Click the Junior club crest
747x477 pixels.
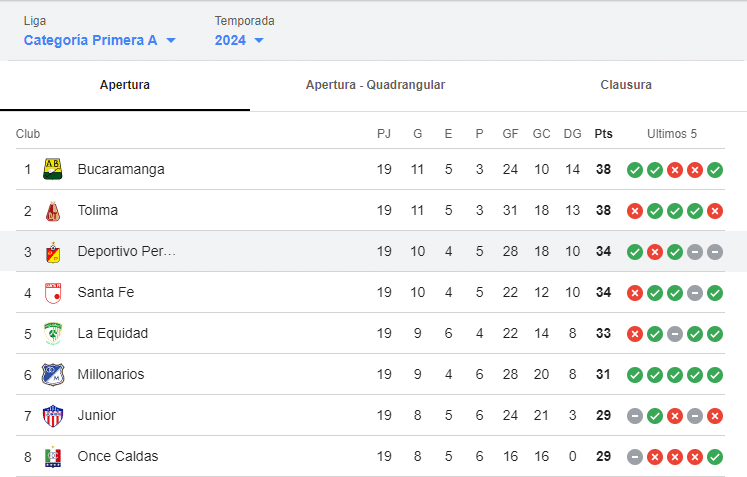click(x=53, y=416)
